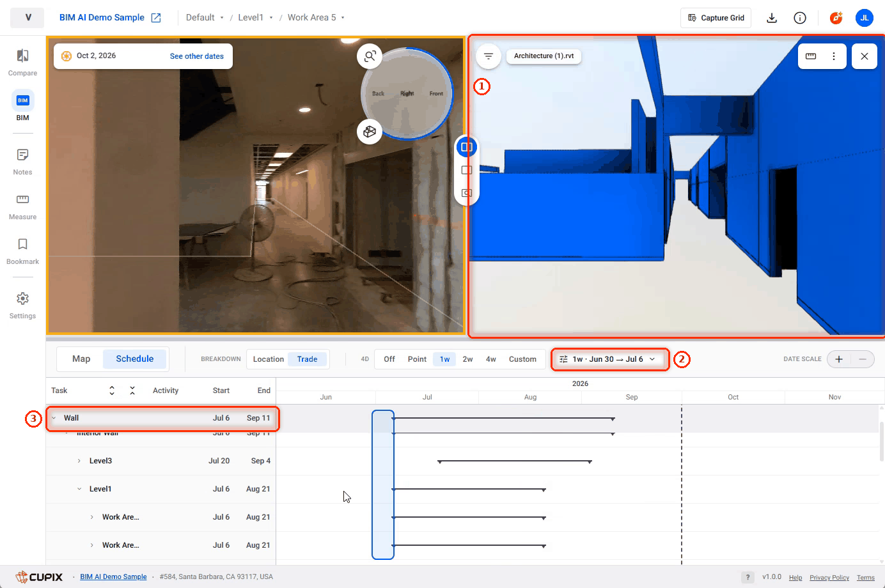Activate the Measure tool in sidebar

pyautogui.click(x=22, y=206)
